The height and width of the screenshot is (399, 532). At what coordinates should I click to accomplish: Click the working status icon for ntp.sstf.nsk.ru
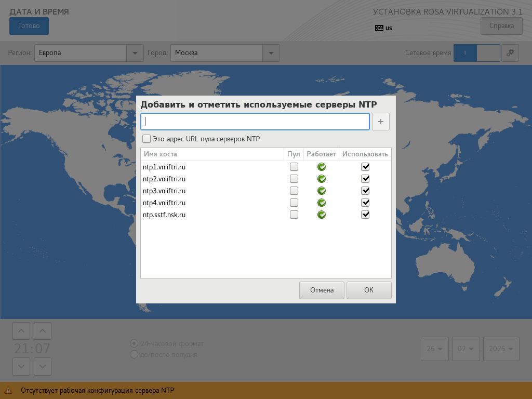coord(322,215)
